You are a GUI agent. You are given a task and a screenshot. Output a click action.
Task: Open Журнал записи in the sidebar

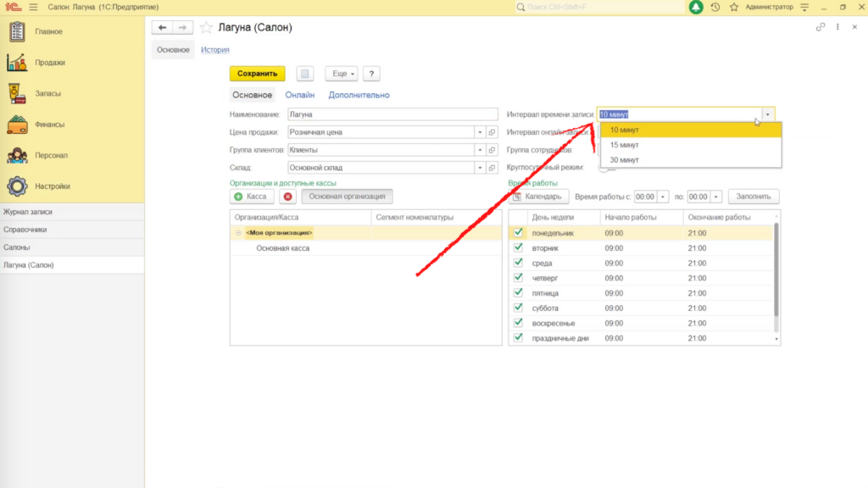coord(72,212)
